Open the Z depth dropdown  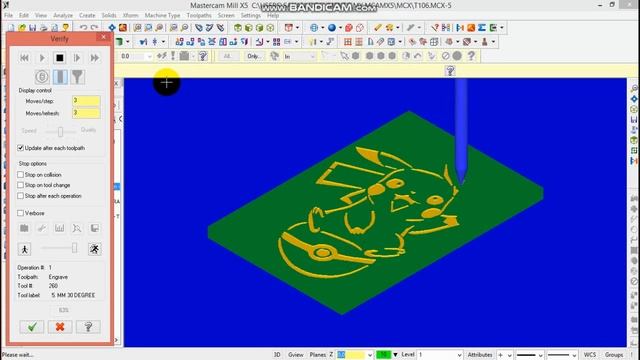(x=370, y=355)
